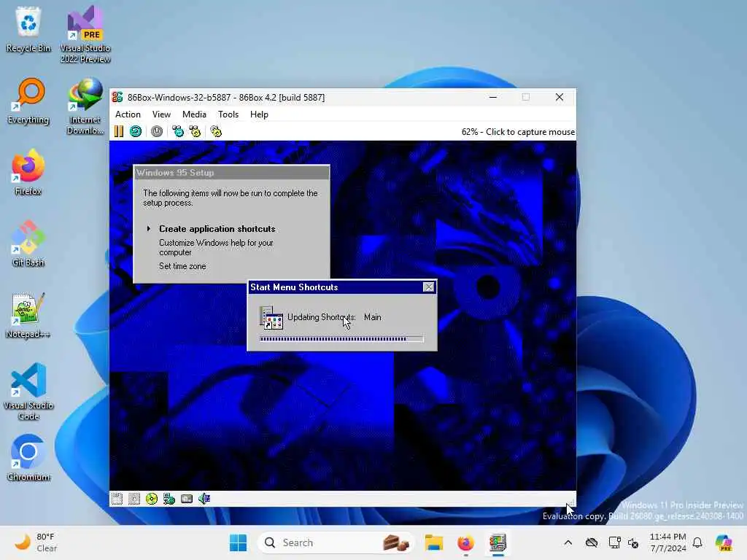
Task: Select Internet Download Manager desktop icon
Action: click(85, 106)
